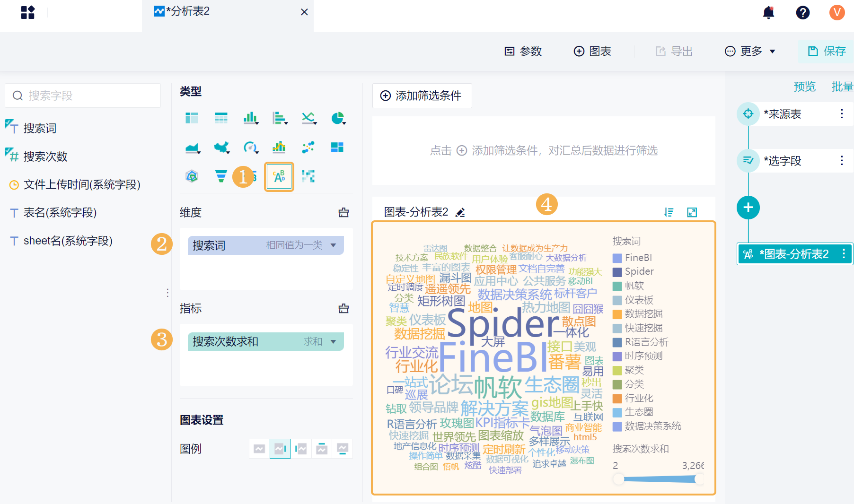The width and height of the screenshot is (854, 504).
Task: Close the *分析表2 tab
Action: point(304,12)
